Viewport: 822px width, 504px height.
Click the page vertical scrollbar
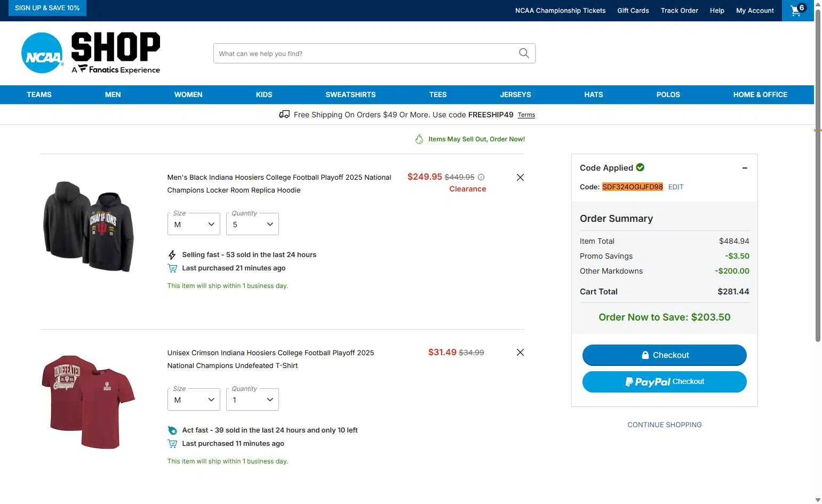[x=818, y=176]
